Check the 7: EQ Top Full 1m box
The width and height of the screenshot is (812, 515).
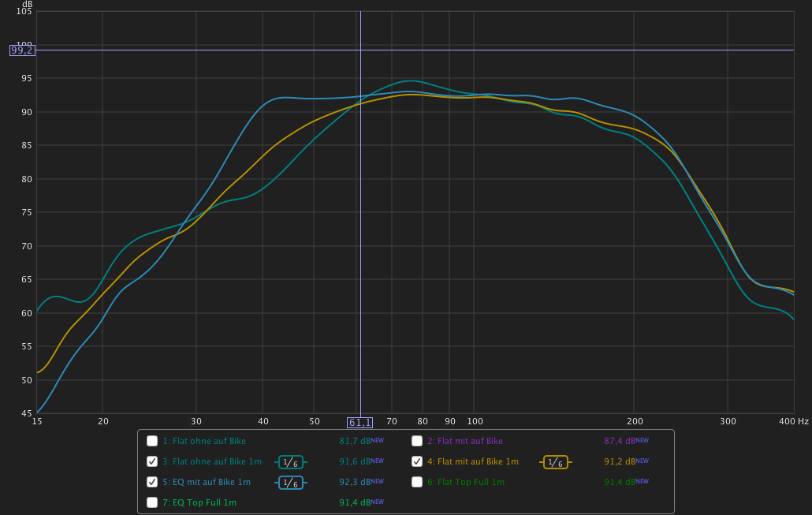point(152,502)
